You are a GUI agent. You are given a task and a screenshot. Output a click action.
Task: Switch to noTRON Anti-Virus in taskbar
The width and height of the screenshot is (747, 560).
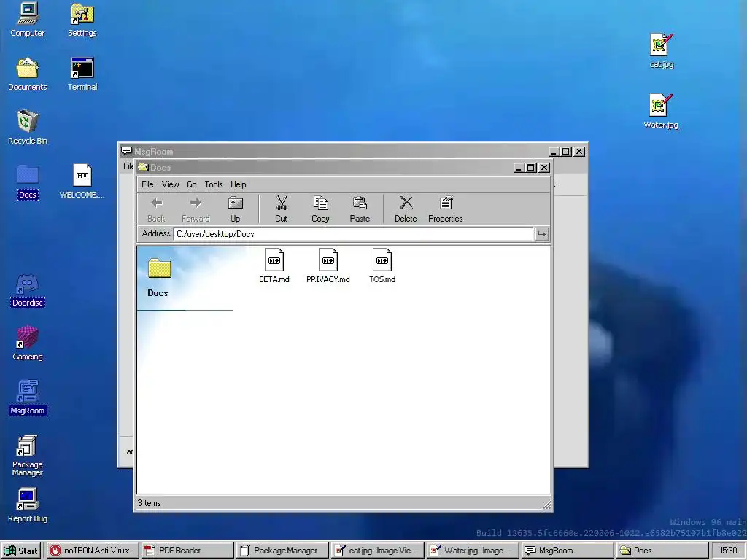point(93,551)
